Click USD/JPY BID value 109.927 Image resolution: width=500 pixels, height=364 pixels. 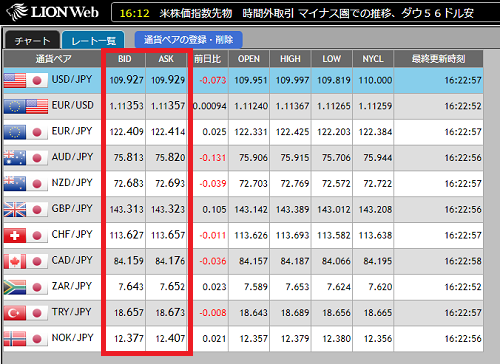126,80
